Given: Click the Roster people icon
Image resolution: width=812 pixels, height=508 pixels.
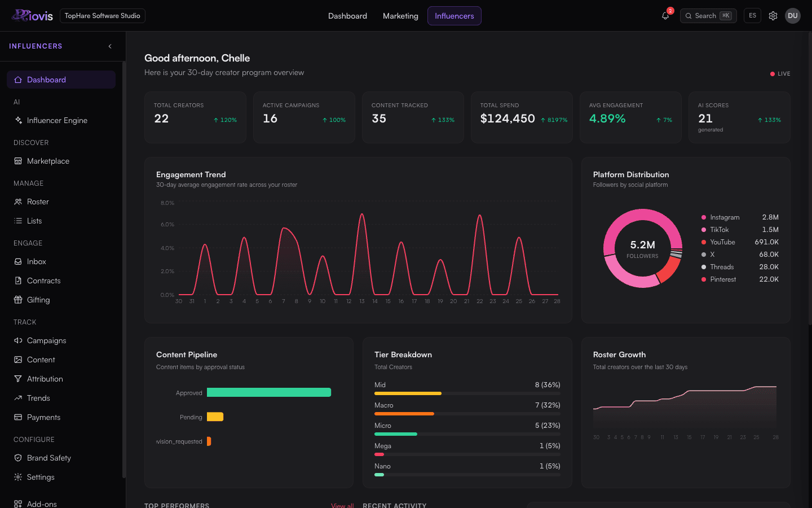Looking at the screenshot, I should [x=18, y=202].
